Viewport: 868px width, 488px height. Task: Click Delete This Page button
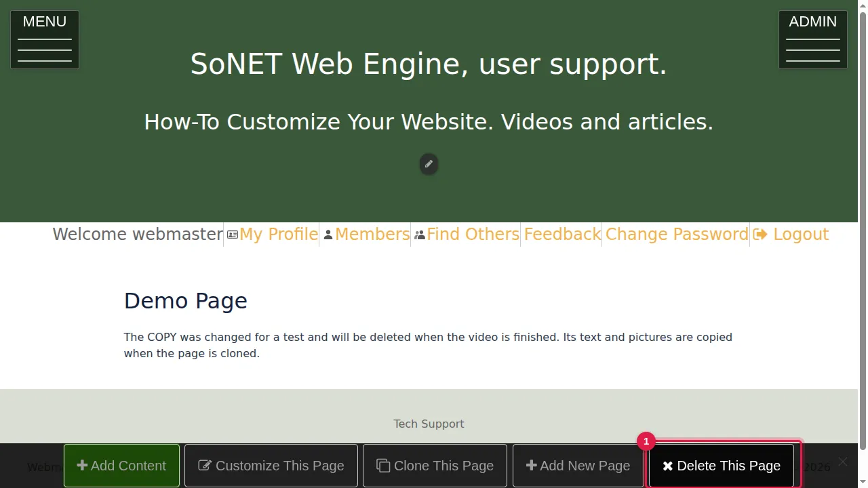(722, 466)
